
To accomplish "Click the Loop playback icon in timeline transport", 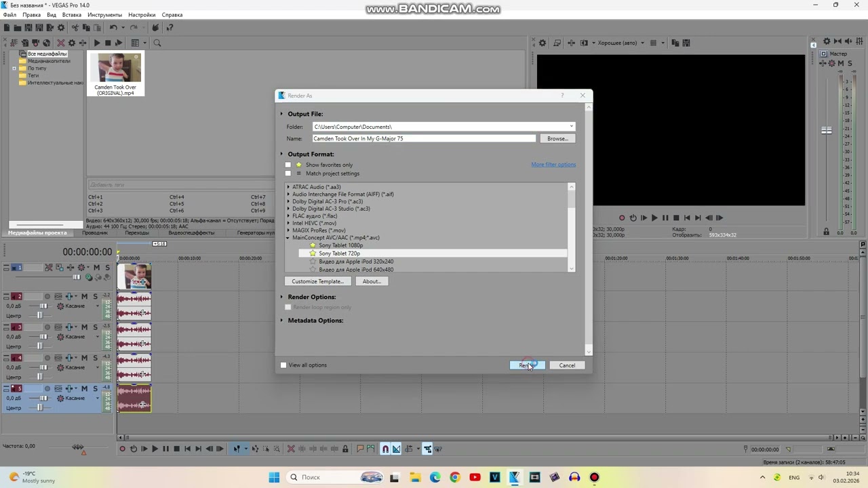I will coord(134,449).
